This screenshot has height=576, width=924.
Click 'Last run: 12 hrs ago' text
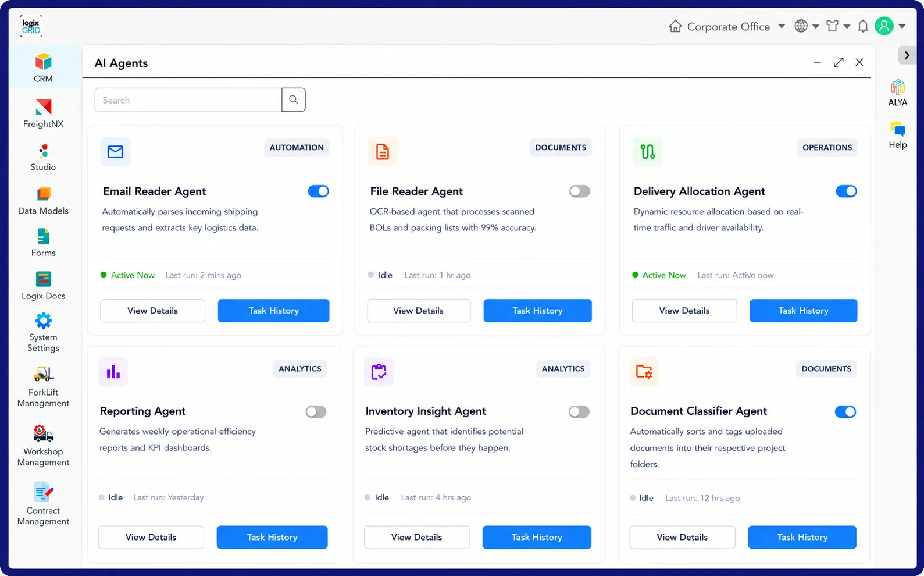[x=702, y=498]
